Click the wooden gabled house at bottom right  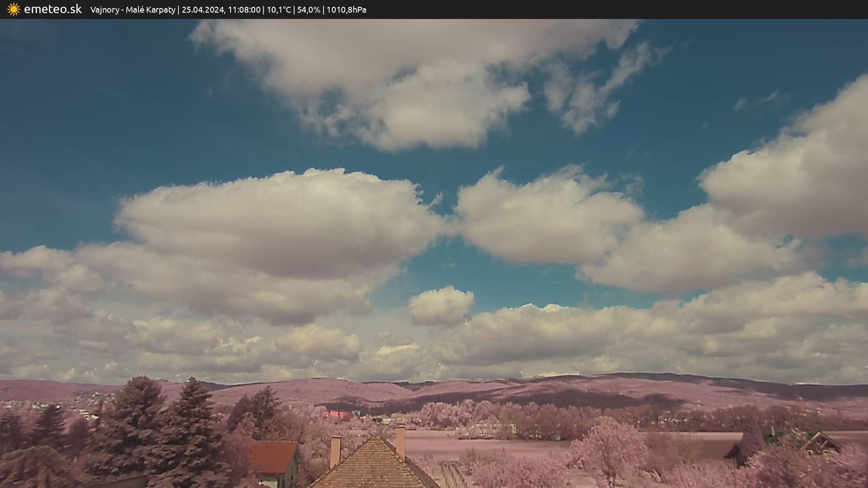tap(819, 444)
